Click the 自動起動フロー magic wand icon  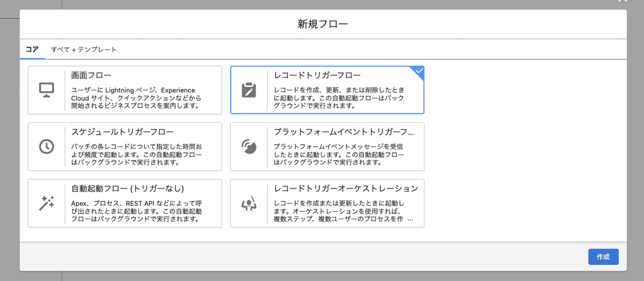tap(47, 203)
